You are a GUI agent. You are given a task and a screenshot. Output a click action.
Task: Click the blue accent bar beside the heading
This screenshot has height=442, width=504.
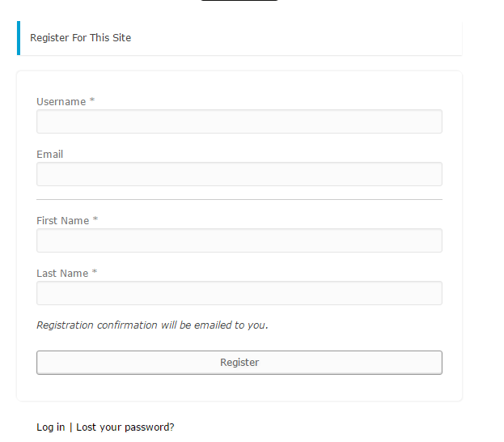[x=19, y=38]
